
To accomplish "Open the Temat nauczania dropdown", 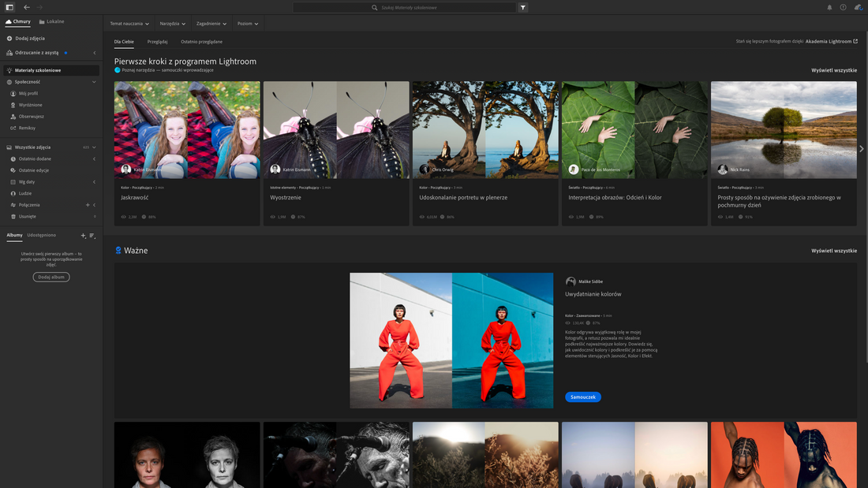I will click(x=128, y=24).
